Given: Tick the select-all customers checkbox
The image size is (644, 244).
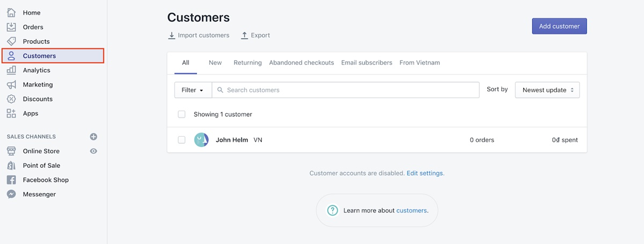Looking at the screenshot, I should pyautogui.click(x=181, y=114).
